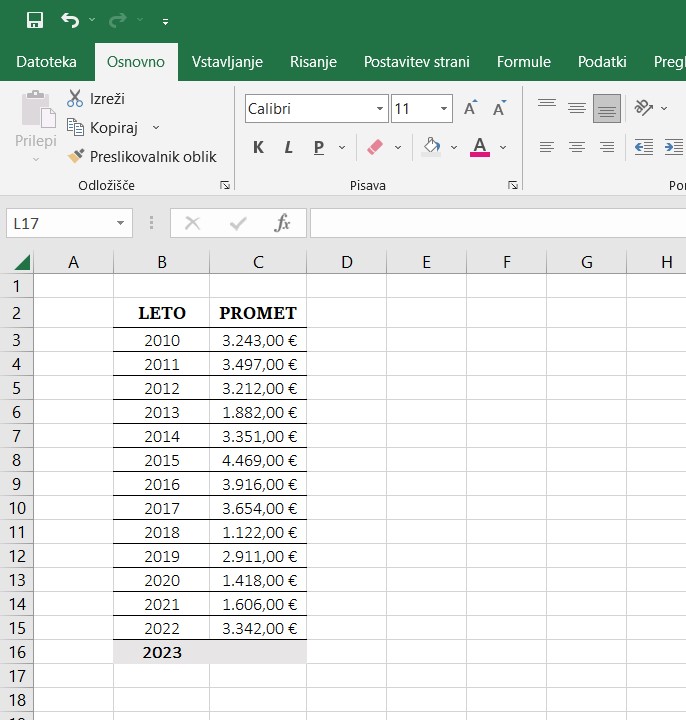The height and width of the screenshot is (720, 686).
Task: Select row 16 header
Action: [17, 652]
